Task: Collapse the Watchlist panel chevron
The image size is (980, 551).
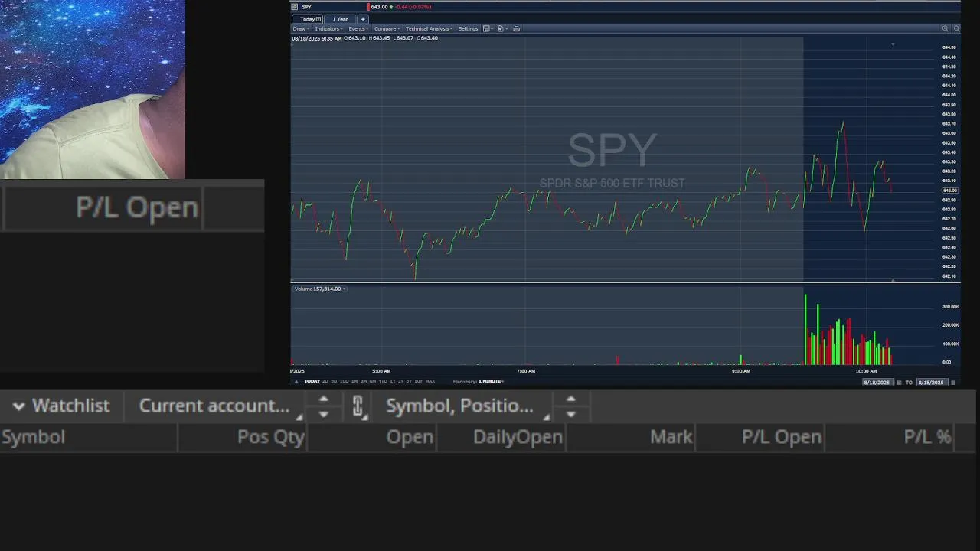Action: click(x=18, y=406)
